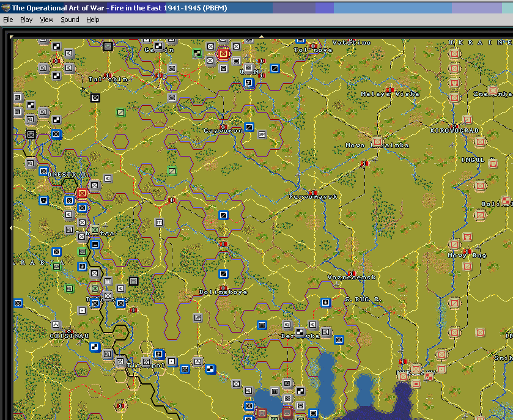Click the objective flag at Pervomaysk
The width and height of the screenshot is (513, 420).
coord(313,193)
